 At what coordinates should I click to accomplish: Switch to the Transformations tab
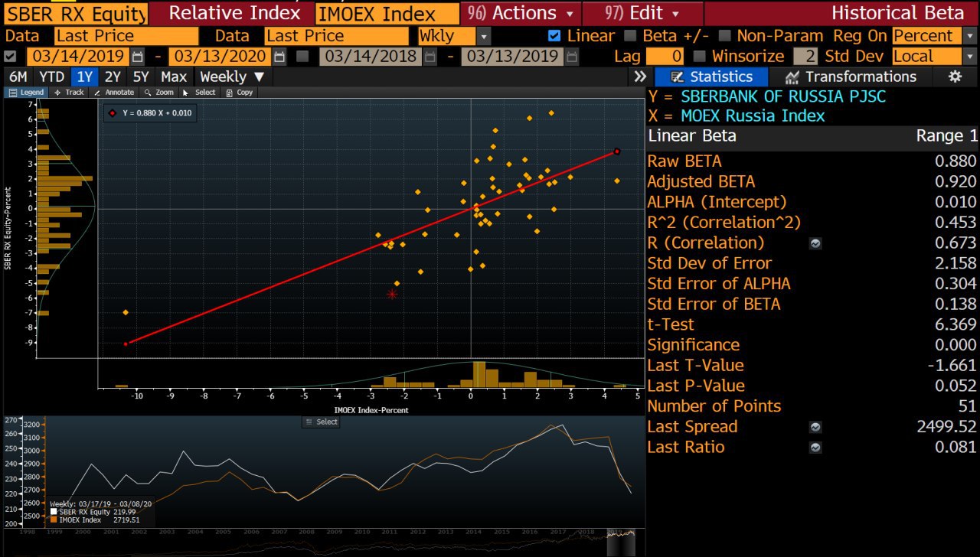click(851, 77)
